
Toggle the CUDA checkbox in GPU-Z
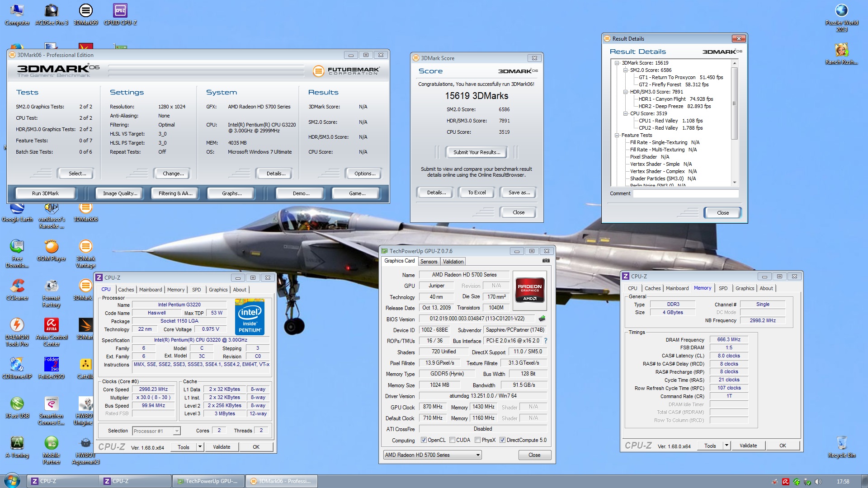point(452,440)
